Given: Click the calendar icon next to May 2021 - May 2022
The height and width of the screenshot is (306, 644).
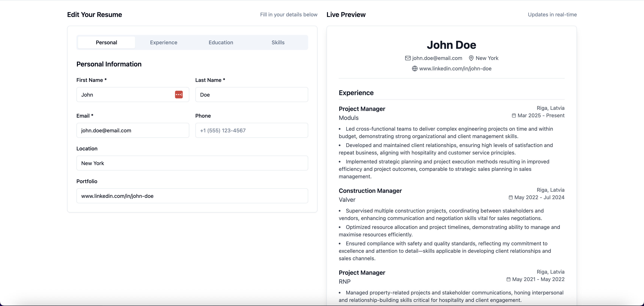Looking at the screenshot, I should coord(509,279).
